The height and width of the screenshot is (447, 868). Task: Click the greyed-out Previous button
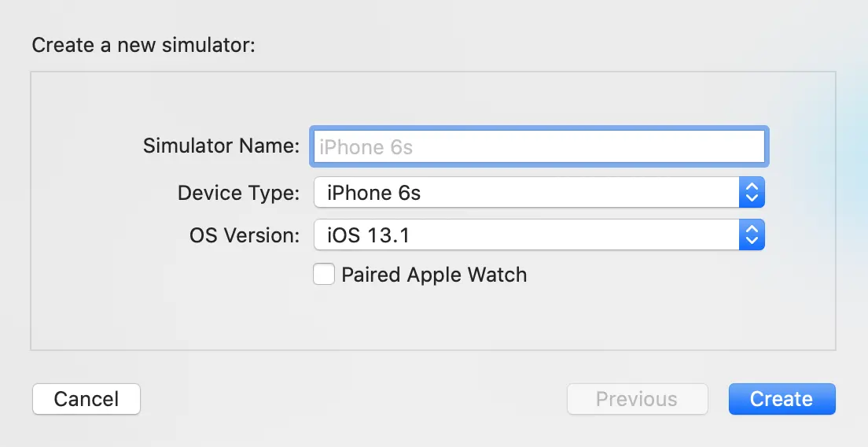pyautogui.click(x=637, y=399)
